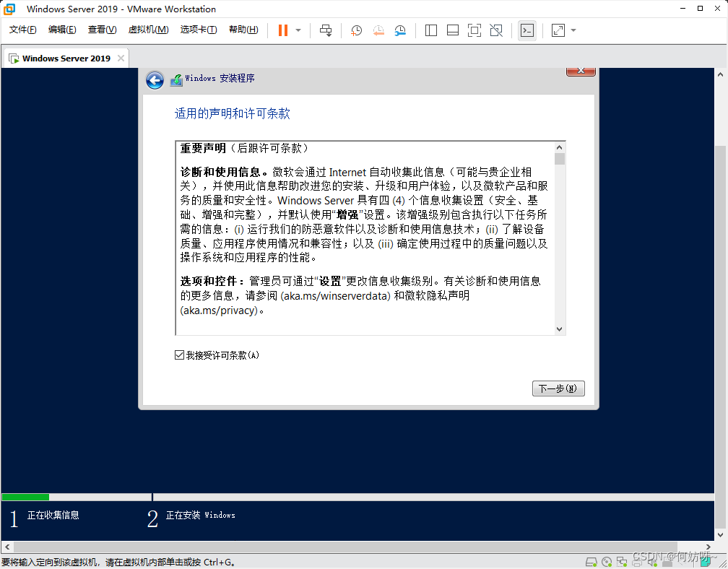
Task: Select the Windows Server 2019 tab
Action: point(66,58)
